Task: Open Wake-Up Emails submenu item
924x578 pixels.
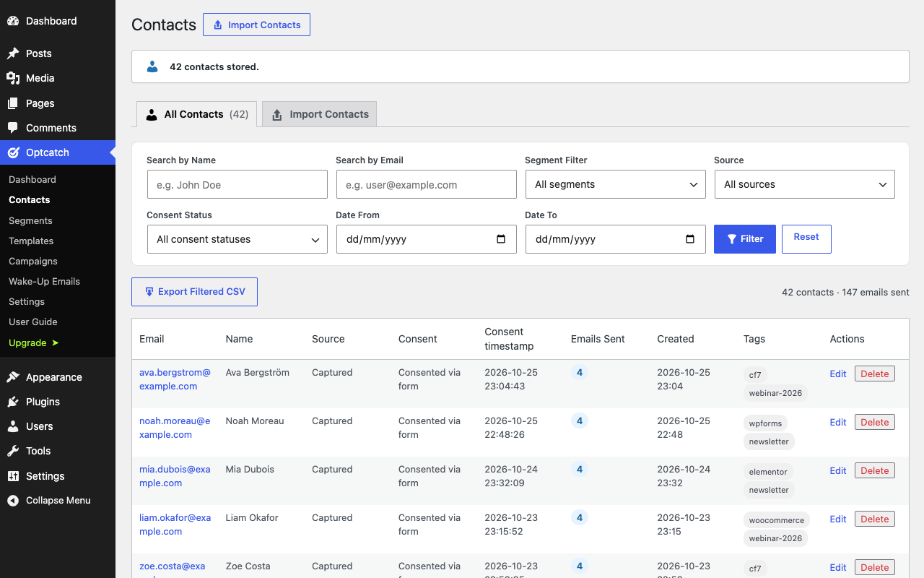Action: point(44,281)
